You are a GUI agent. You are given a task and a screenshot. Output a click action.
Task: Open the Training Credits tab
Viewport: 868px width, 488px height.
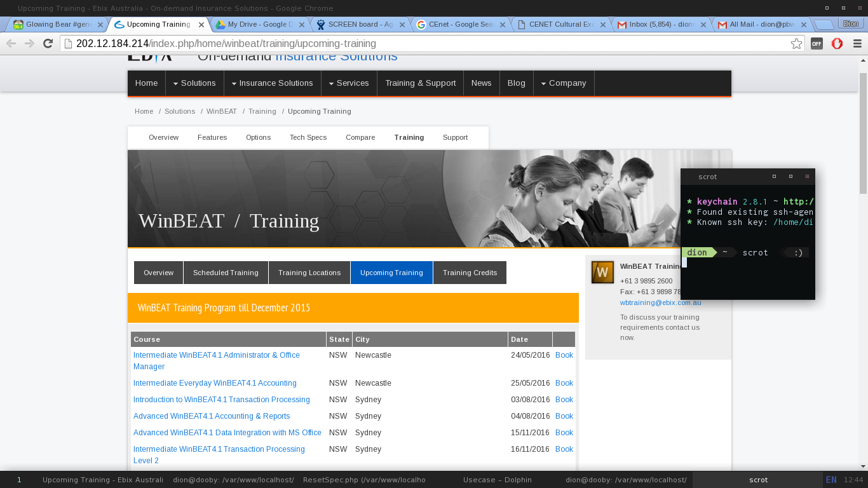tap(470, 273)
